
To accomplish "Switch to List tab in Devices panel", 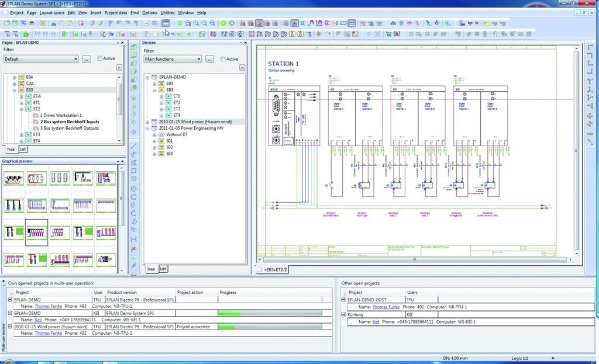I will coord(163,269).
